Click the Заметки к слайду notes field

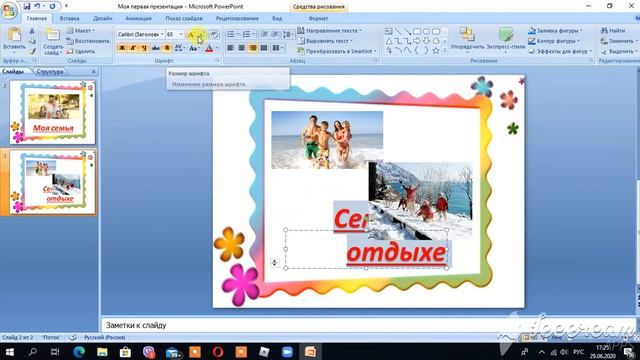coord(367,325)
